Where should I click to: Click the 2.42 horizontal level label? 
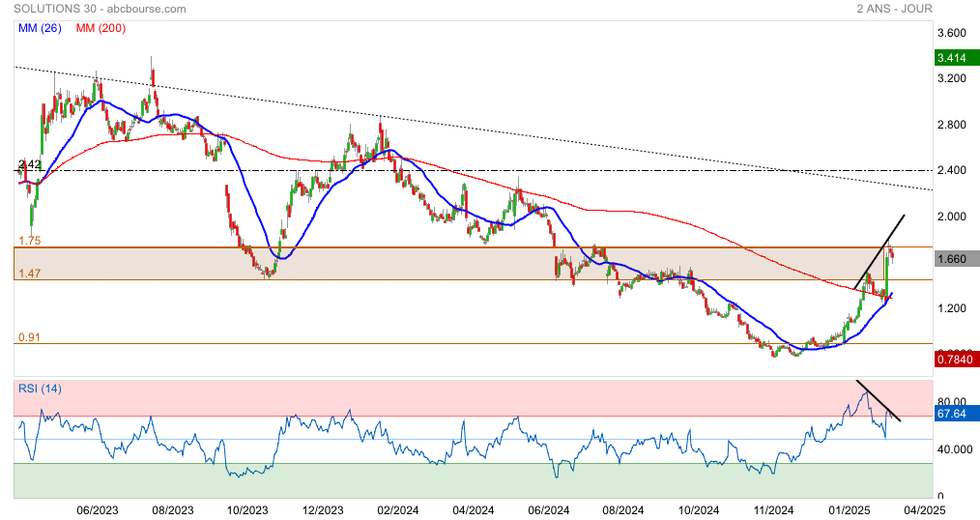30,164
